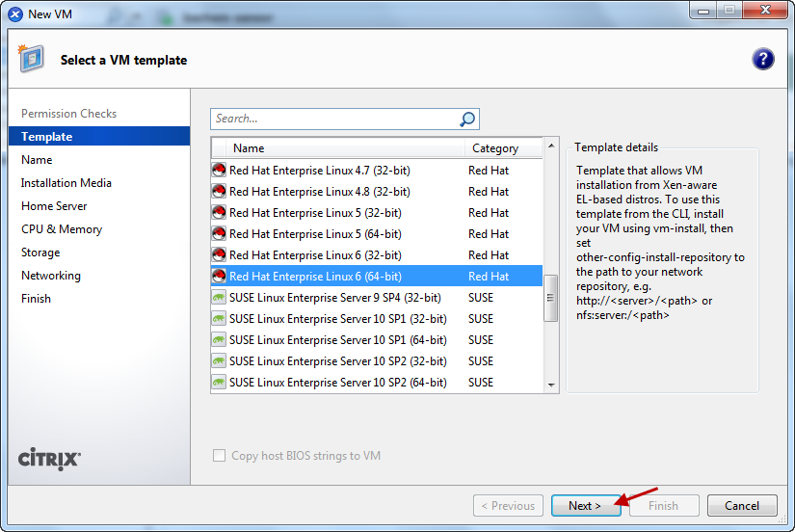The image size is (795, 532).
Task: Click the template list scrollbar thumb
Action: point(550,298)
